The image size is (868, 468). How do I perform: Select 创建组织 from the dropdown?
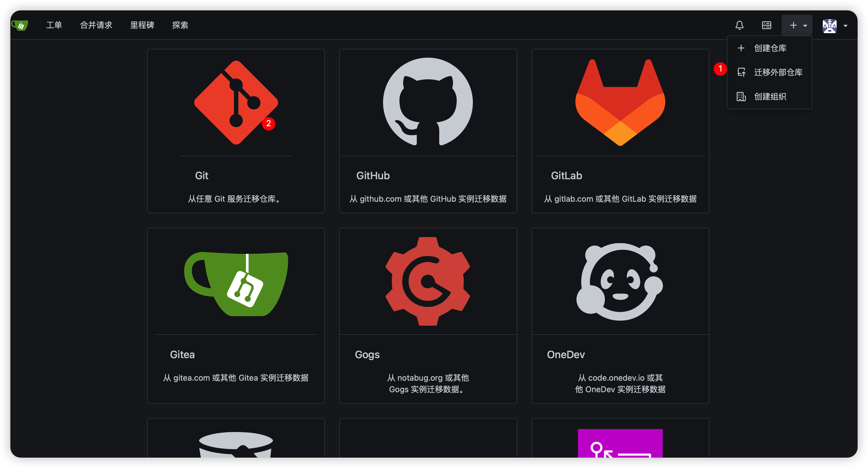click(770, 97)
